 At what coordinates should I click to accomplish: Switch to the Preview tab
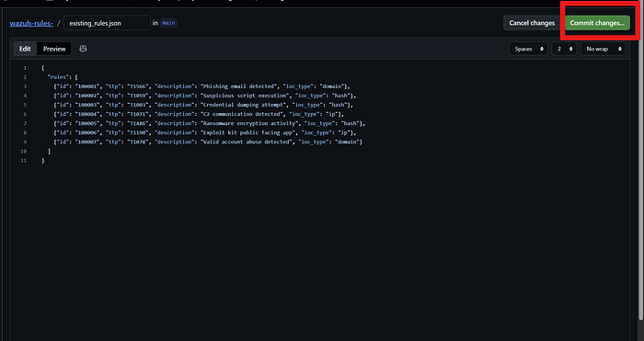[x=54, y=49]
